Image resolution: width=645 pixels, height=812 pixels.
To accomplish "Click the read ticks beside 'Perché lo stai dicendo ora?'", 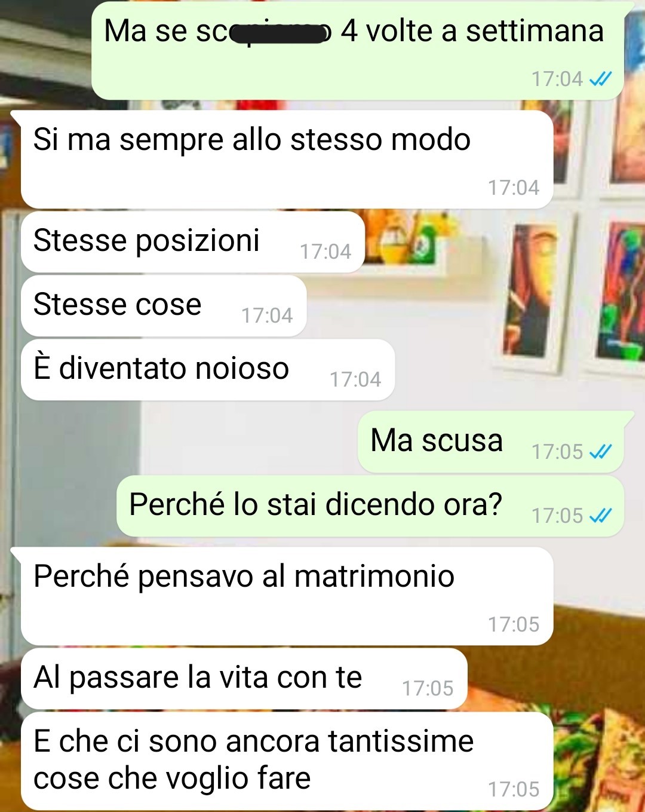I will [x=600, y=515].
